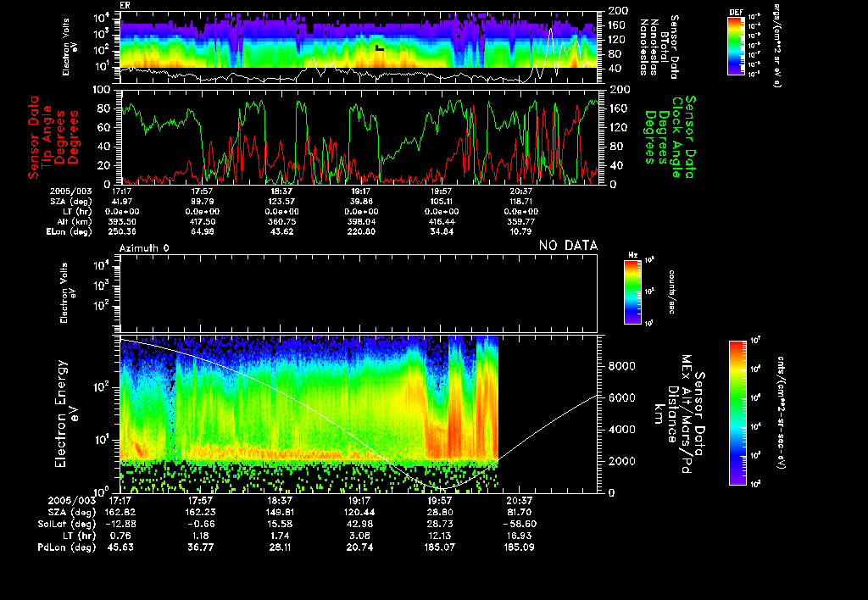This screenshot has height=600, width=868.
Task: Click inside the ER energy spectrogram panel
Action: click(x=359, y=47)
